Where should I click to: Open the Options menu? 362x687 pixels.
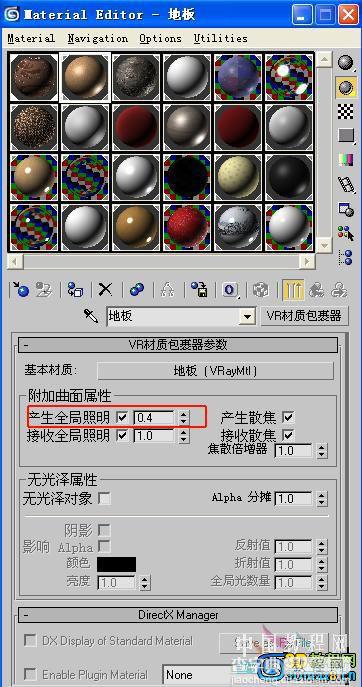point(160,38)
